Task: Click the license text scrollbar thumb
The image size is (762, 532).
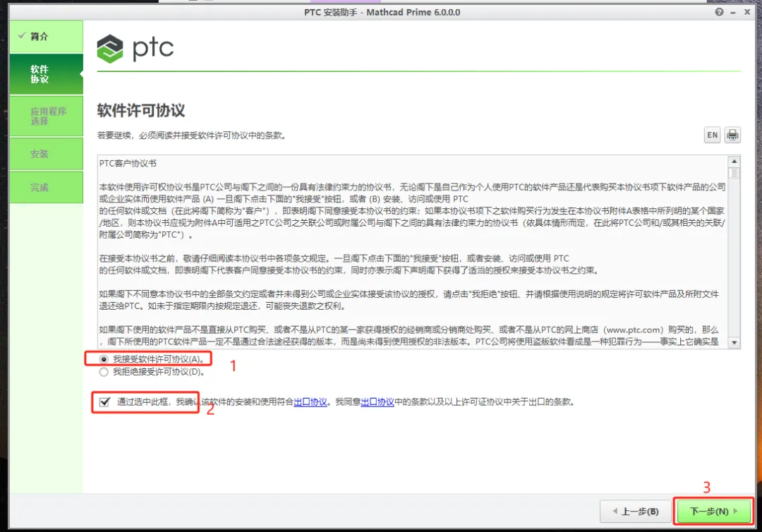Action: pos(734,173)
